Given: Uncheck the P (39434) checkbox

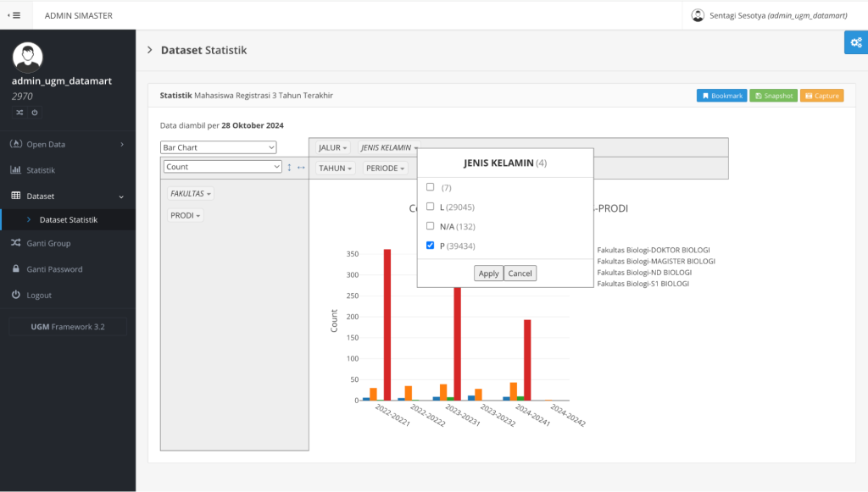Looking at the screenshot, I should click(431, 246).
